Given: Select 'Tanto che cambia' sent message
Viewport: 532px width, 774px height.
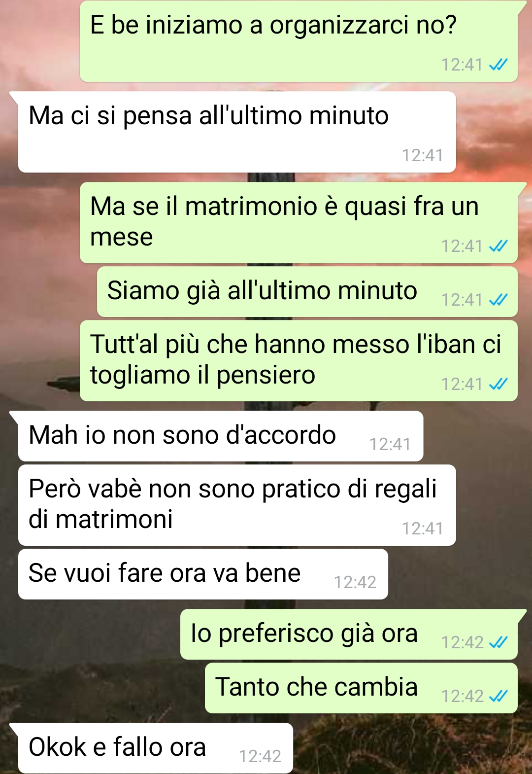Looking at the screenshot, I should pos(361,688).
